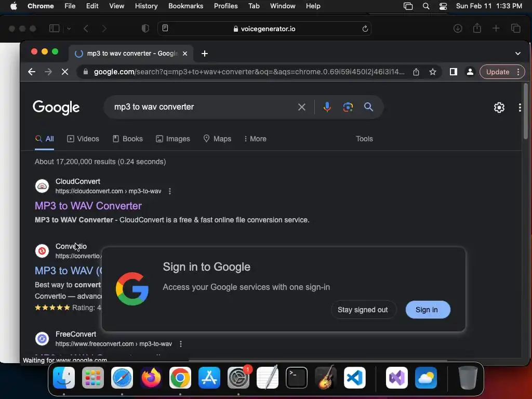Open Spotlight search in menu bar
532x399 pixels.
426,6
